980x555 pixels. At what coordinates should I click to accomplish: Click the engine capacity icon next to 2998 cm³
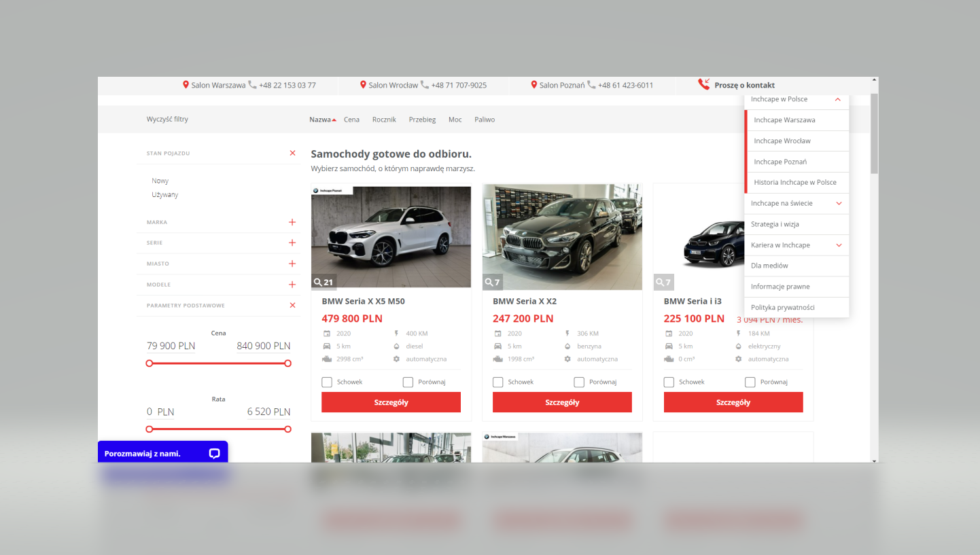[x=327, y=359]
